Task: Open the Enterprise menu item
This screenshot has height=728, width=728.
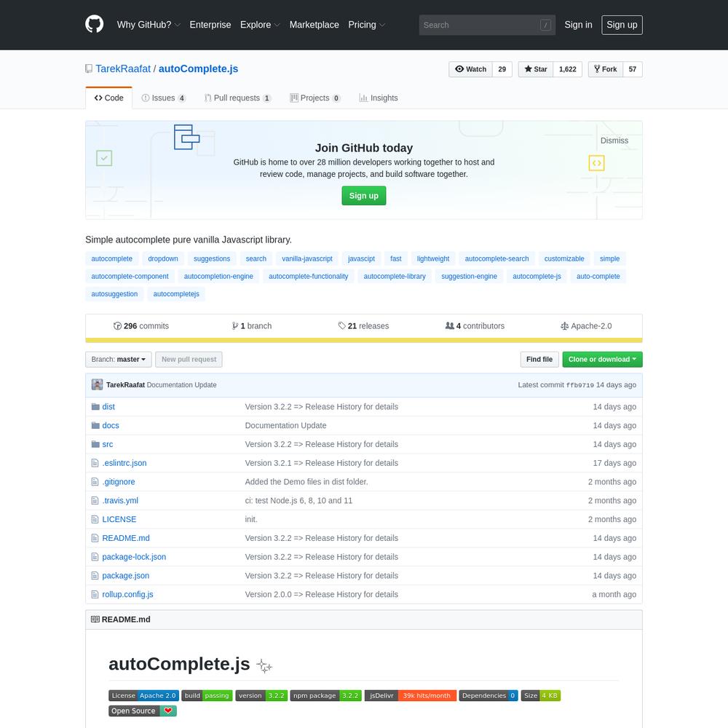Action: [210, 25]
